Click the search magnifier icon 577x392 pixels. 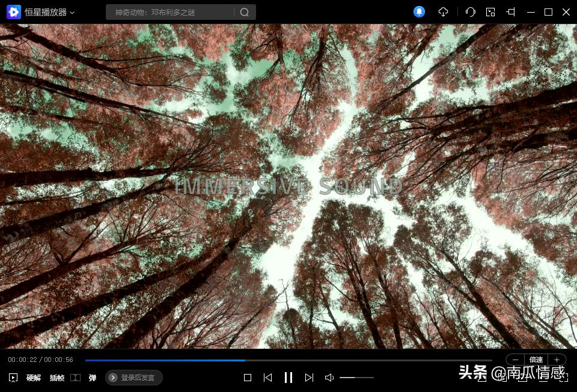click(244, 12)
